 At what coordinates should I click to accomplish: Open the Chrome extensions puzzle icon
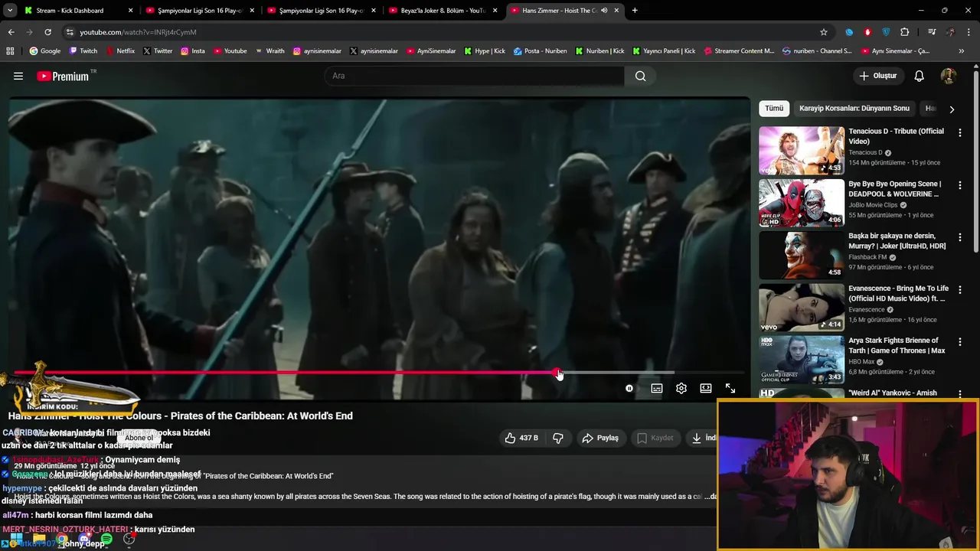pos(905,32)
